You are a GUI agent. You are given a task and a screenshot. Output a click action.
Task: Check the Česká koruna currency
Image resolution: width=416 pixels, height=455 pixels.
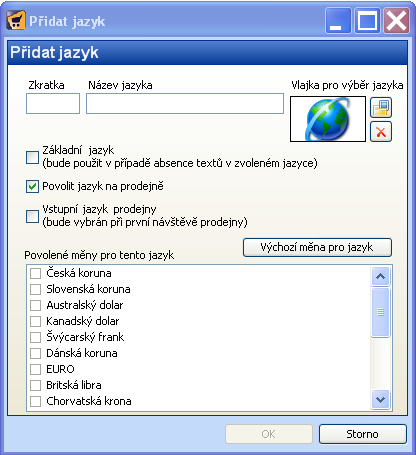point(35,273)
